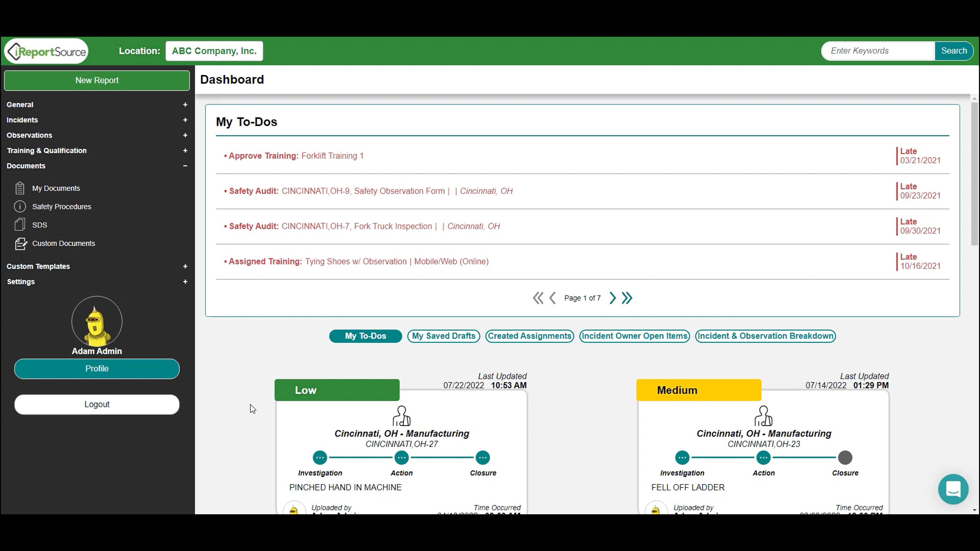Click the SDS sheet icon
This screenshot has width=980, height=551.
(x=20, y=224)
